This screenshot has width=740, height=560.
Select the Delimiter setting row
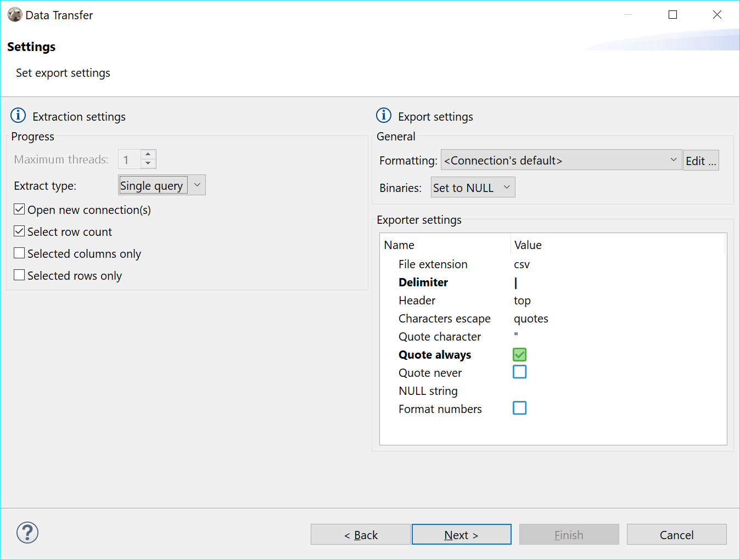point(553,282)
